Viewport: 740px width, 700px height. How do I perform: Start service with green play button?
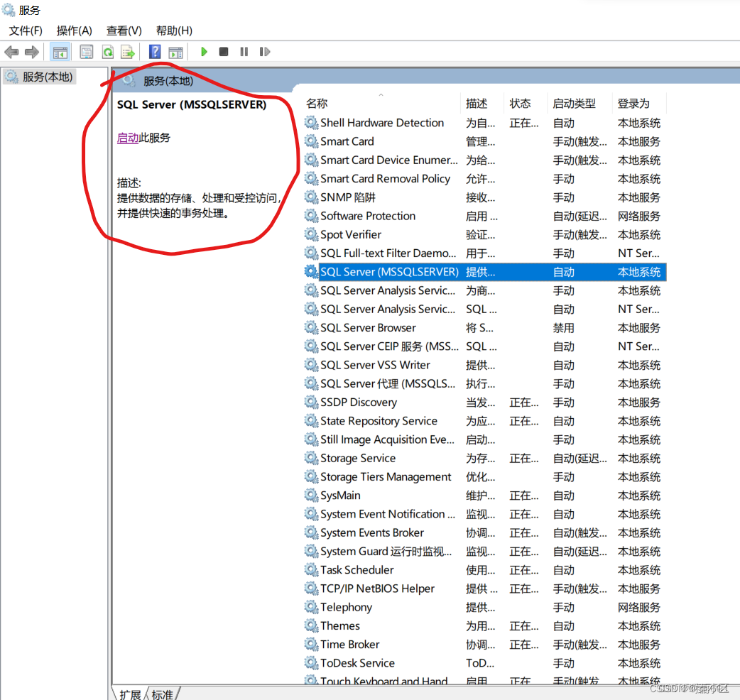click(204, 52)
